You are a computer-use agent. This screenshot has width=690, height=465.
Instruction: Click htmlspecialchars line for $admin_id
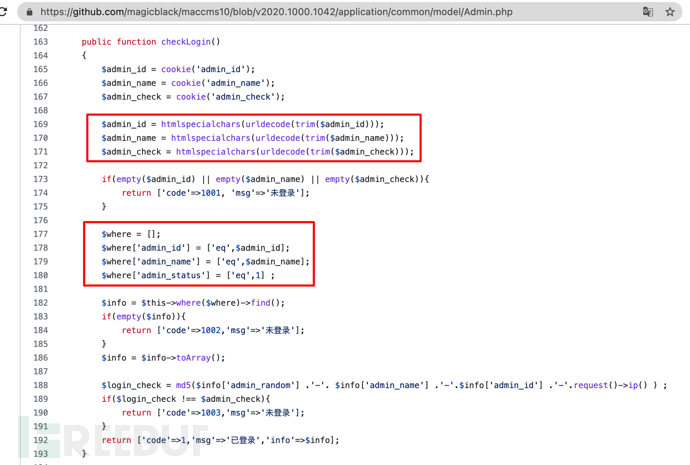(242, 124)
